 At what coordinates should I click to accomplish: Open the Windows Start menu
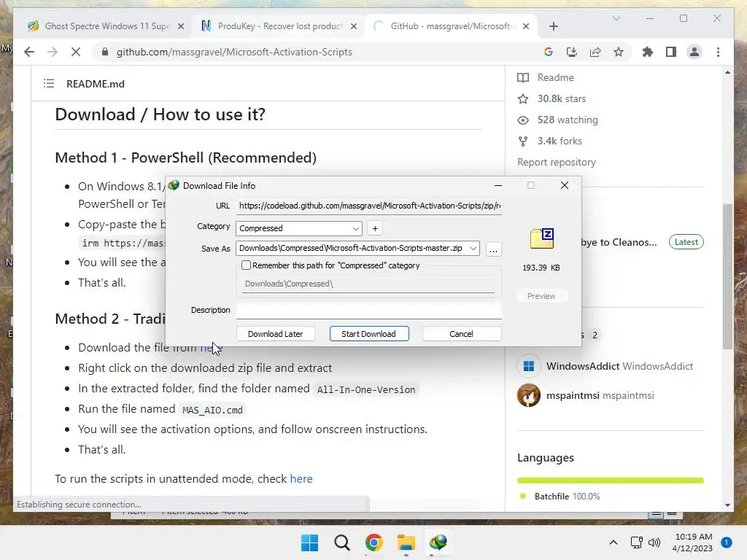[x=309, y=542]
